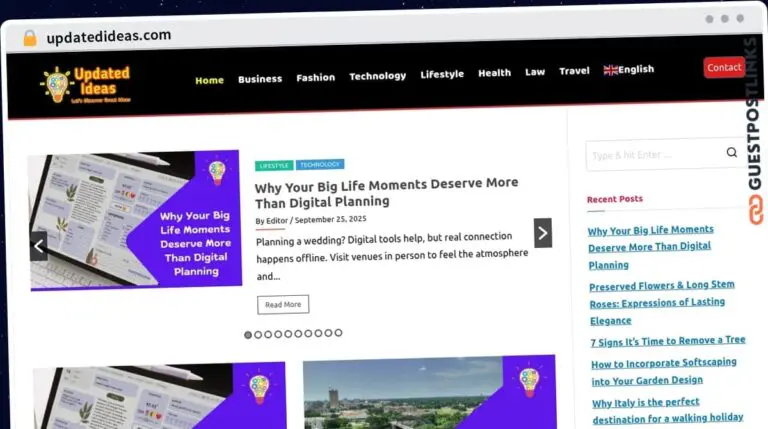Click the updatedideas.com URL text
768x429 pixels.
pos(109,36)
